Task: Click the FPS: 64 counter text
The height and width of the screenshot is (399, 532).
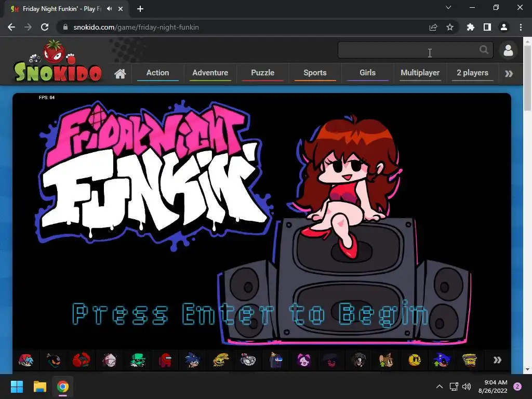Action: 46,97
